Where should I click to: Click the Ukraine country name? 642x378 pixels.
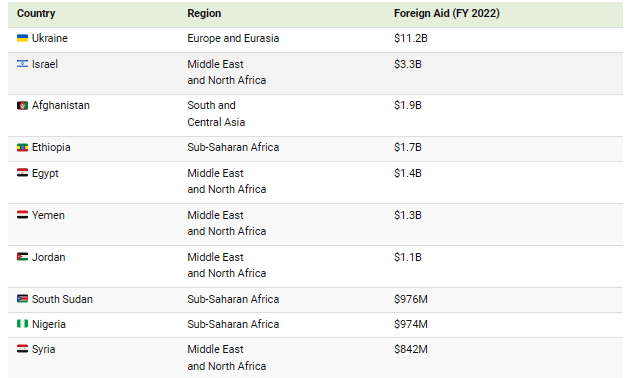50,38
